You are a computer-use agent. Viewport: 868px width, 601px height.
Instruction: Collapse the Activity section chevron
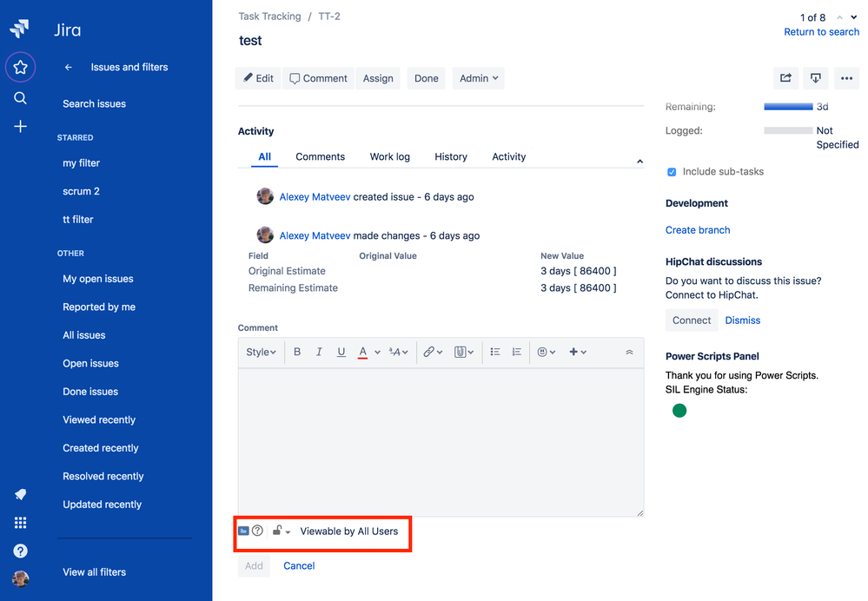click(639, 162)
